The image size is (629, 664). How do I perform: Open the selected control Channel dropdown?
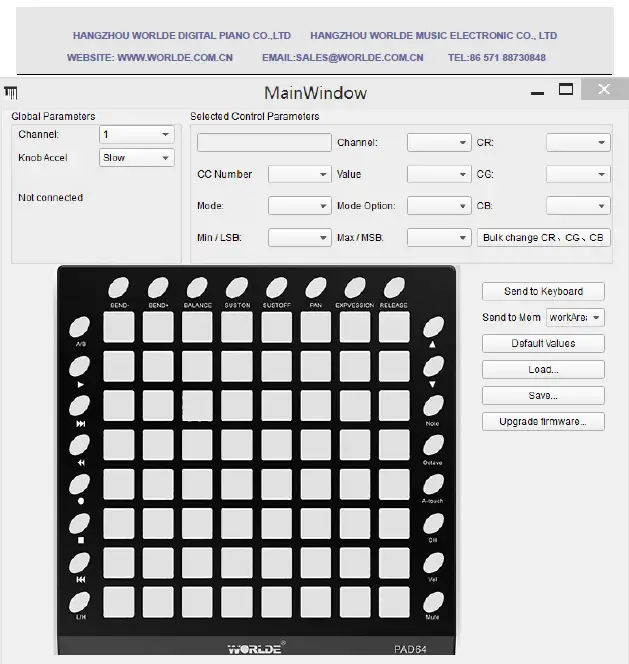tap(439, 142)
